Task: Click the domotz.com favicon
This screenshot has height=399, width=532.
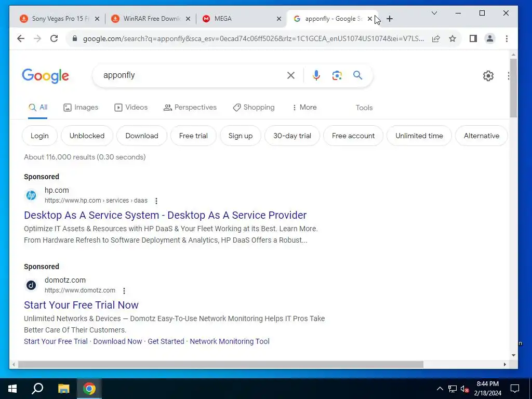Action: click(31, 285)
